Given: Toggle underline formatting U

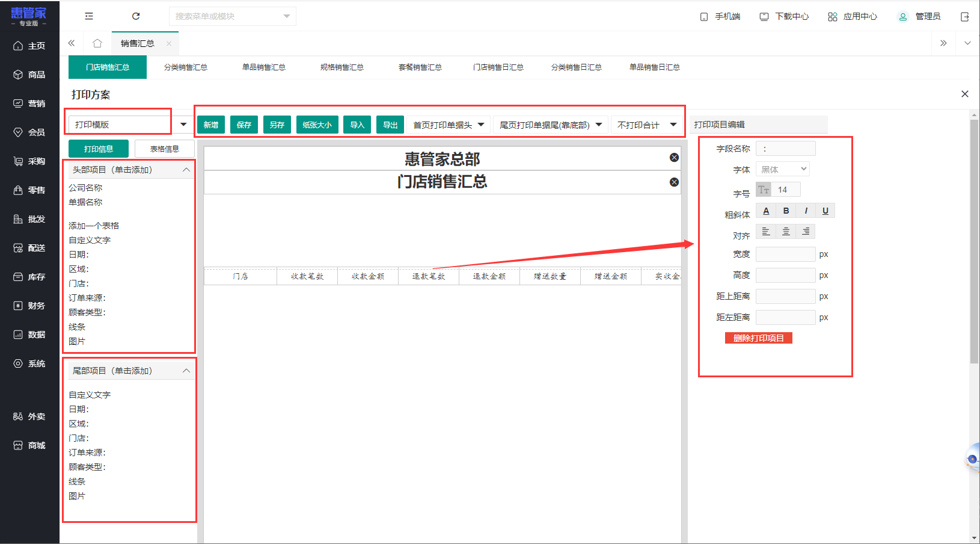Looking at the screenshot, I should 825,211.
